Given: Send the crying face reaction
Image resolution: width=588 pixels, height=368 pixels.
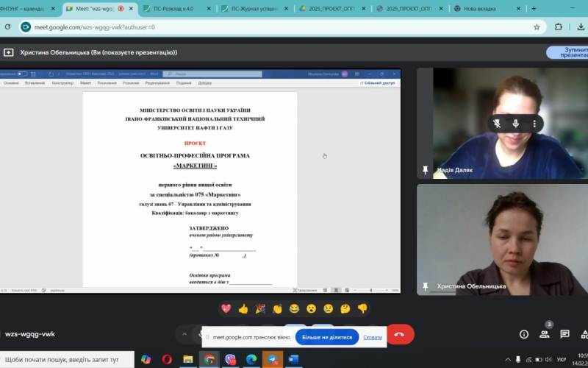Looking at the screenshot, I should click(x=329, y=308).
